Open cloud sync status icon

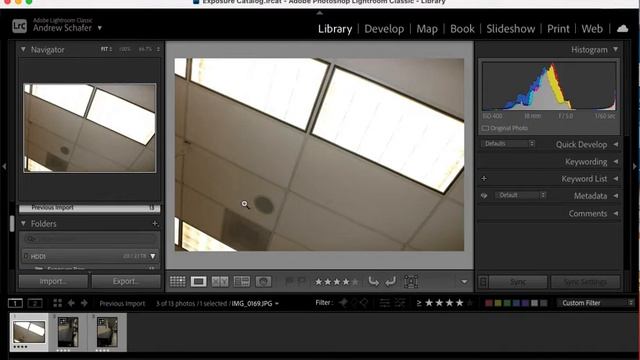coord(622,29)
